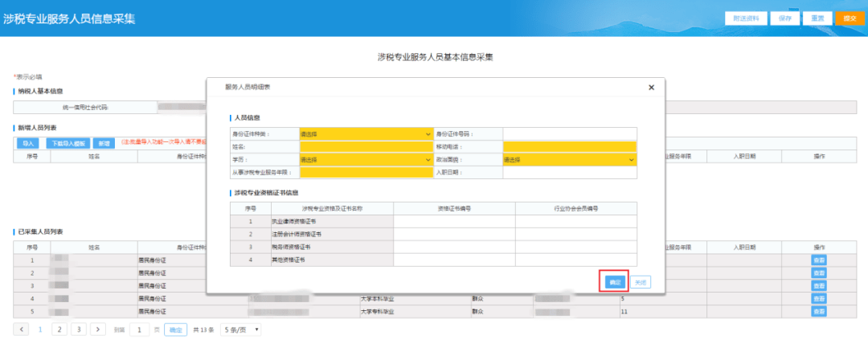Close the 服务人员明细表 dialog with X
Screen dimensions: 868x352
650,87
